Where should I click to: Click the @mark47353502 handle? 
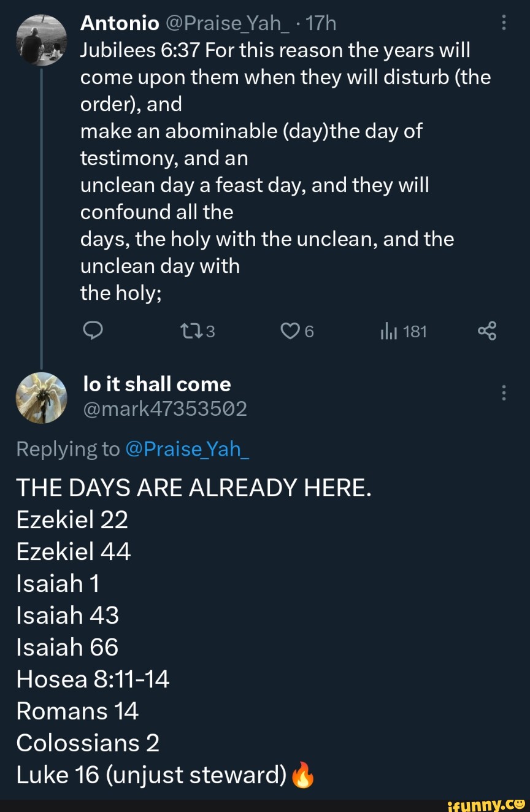164,408
